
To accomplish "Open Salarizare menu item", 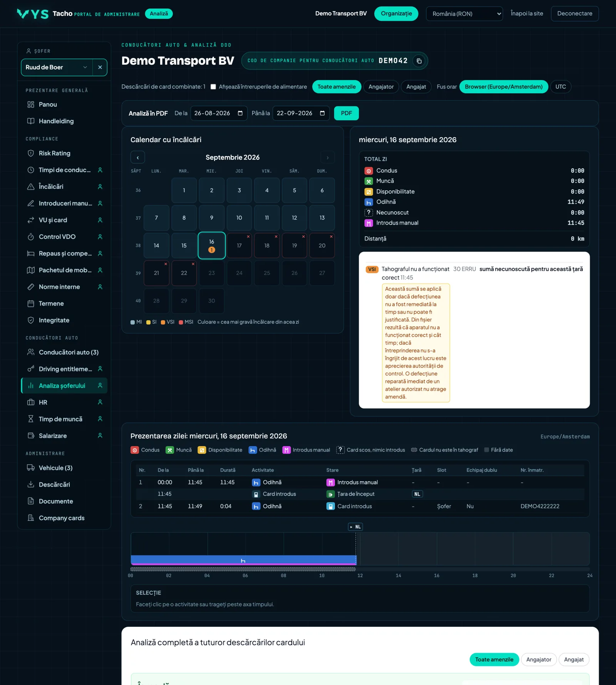I will (x=64, y=436).
